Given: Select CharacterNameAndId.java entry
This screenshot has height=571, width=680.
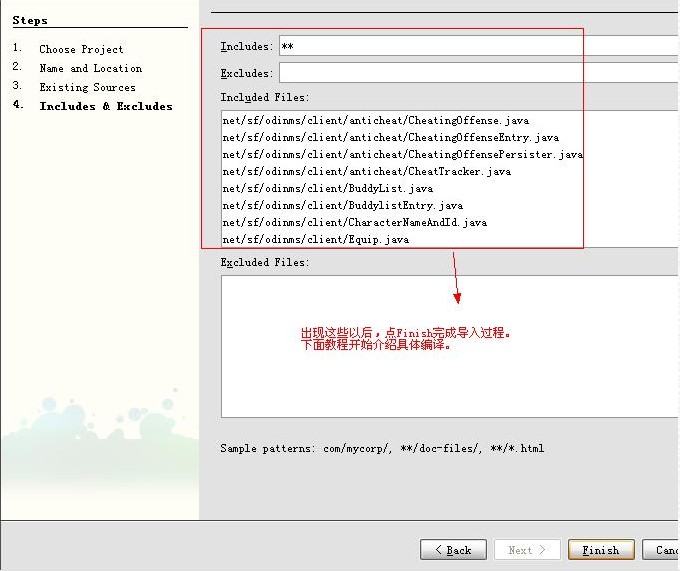Looking at the screenshot, I should click(355, 222).
